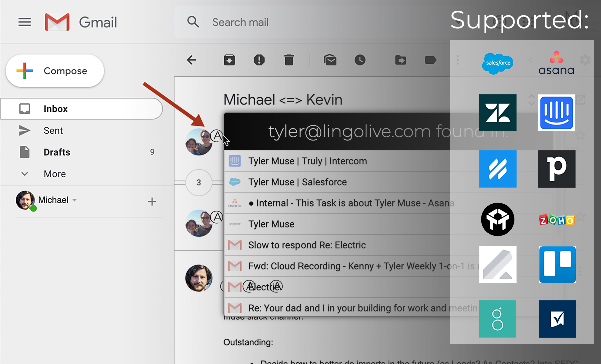Click the Zendesk logo in Supported panel
The image size is (601, 364).
[498, 113]
